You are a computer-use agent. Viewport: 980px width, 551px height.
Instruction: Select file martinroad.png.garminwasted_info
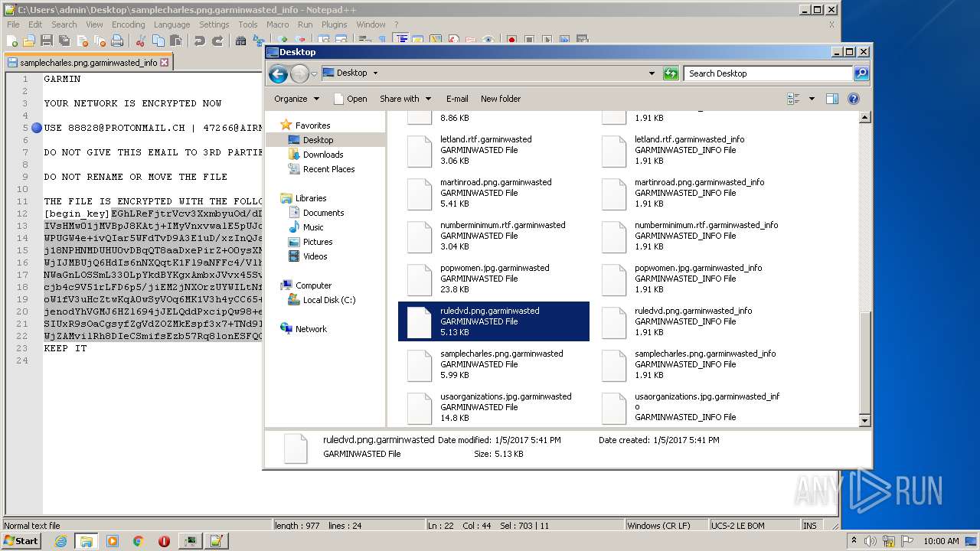[688, 193]
